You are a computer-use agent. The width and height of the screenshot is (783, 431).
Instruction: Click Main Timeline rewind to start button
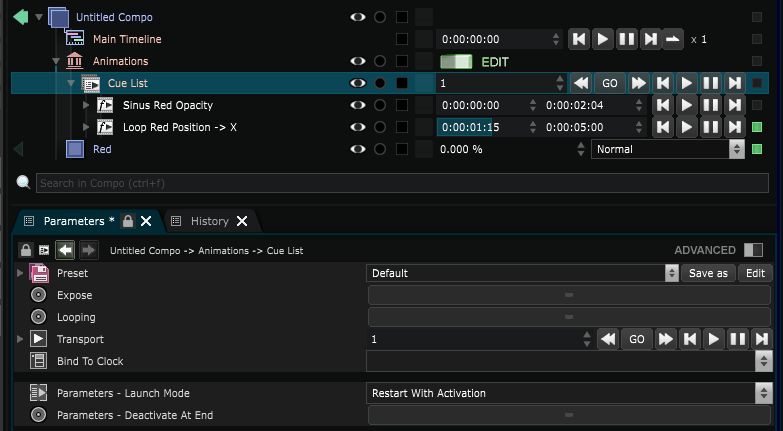[579, 39]
